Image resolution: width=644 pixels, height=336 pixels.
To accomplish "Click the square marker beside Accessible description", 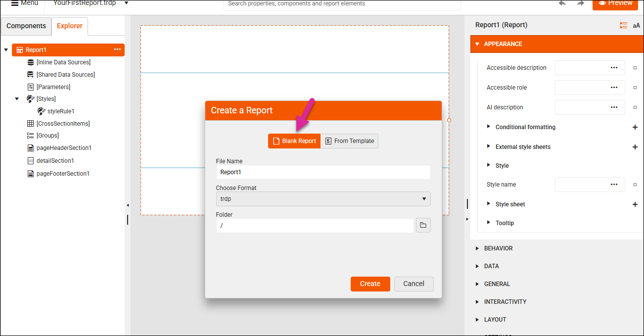I will click(x=635, y=68).
